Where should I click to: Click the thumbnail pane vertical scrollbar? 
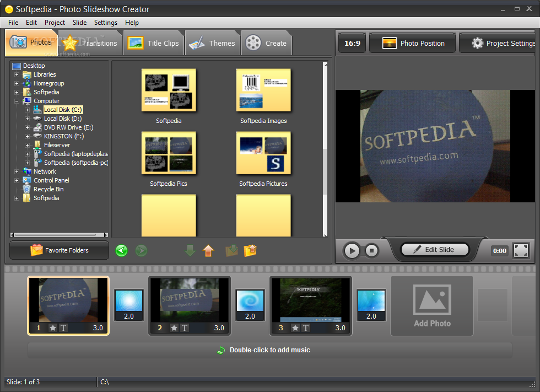[x=325, y=149]
